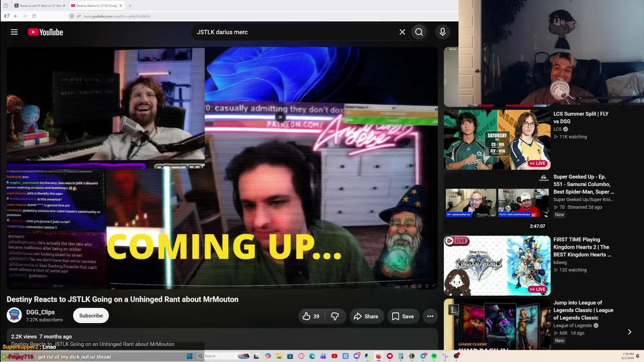Screen dimensions: 644x362
Task: Open Microsoft Teams from the taskbar
Action: click(323, 356)
